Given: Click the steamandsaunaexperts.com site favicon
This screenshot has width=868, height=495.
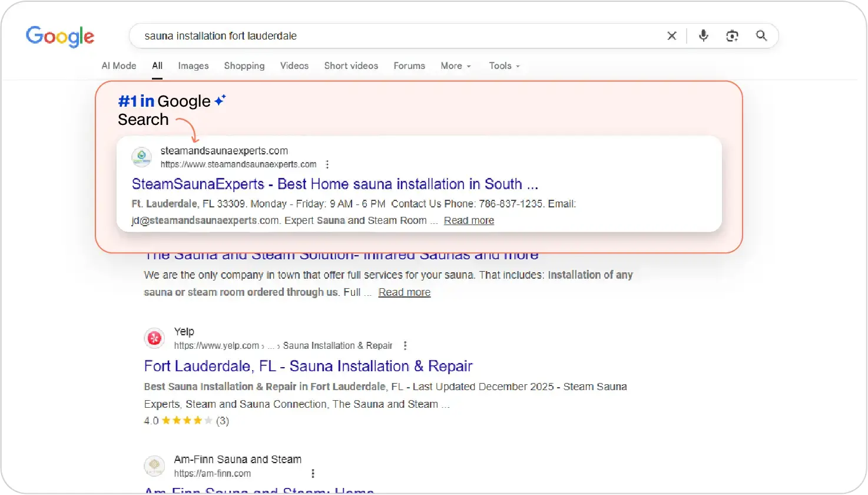Looking at the screenshot, I should [x=141, y=157].
